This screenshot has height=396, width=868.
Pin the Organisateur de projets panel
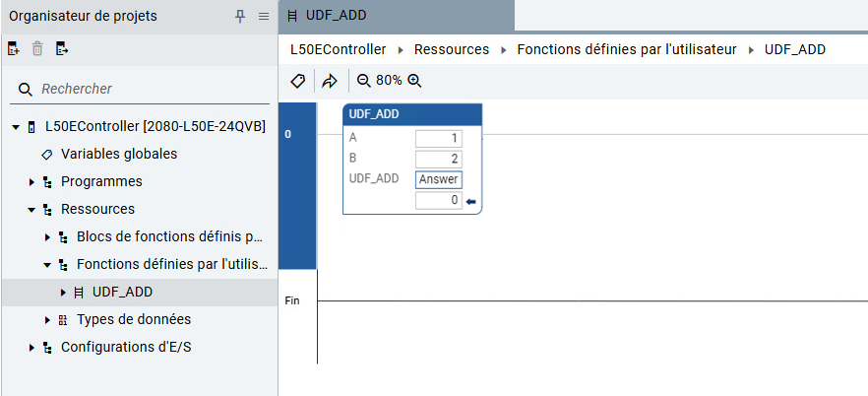pos(240,17)
